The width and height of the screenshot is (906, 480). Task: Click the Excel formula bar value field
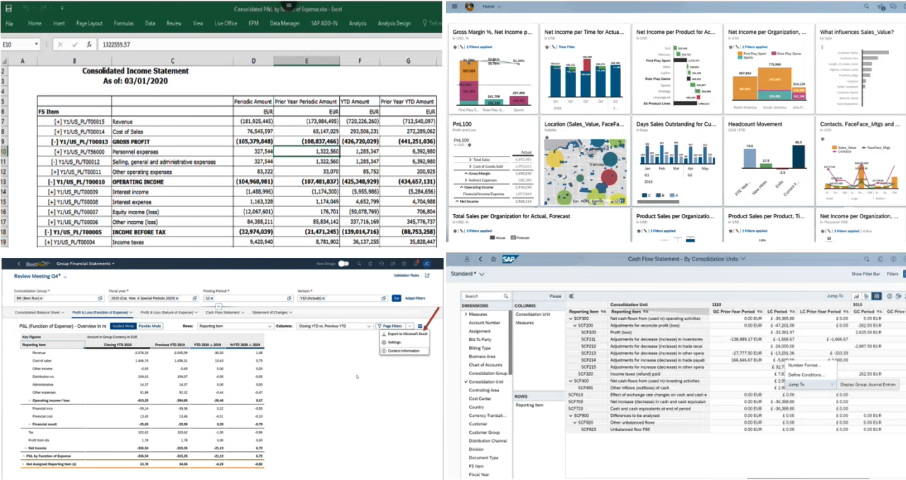(x=269, y=44)
